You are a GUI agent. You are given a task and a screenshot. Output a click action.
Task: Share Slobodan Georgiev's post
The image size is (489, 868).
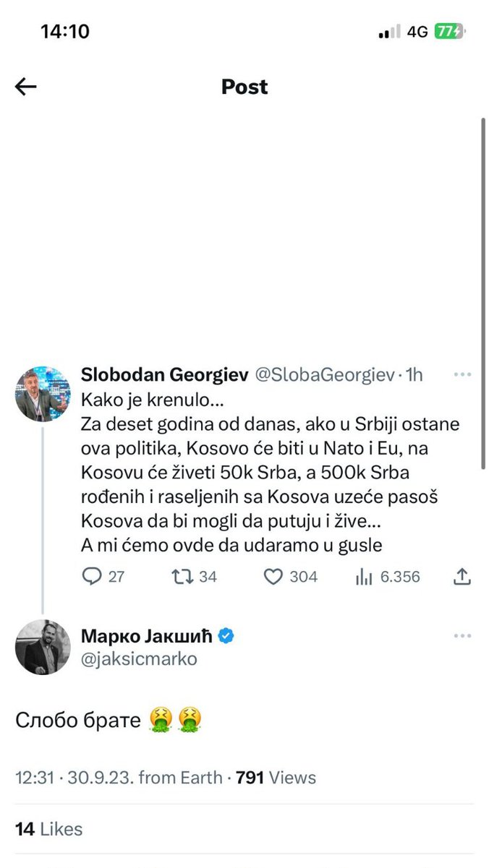point(463,576)
